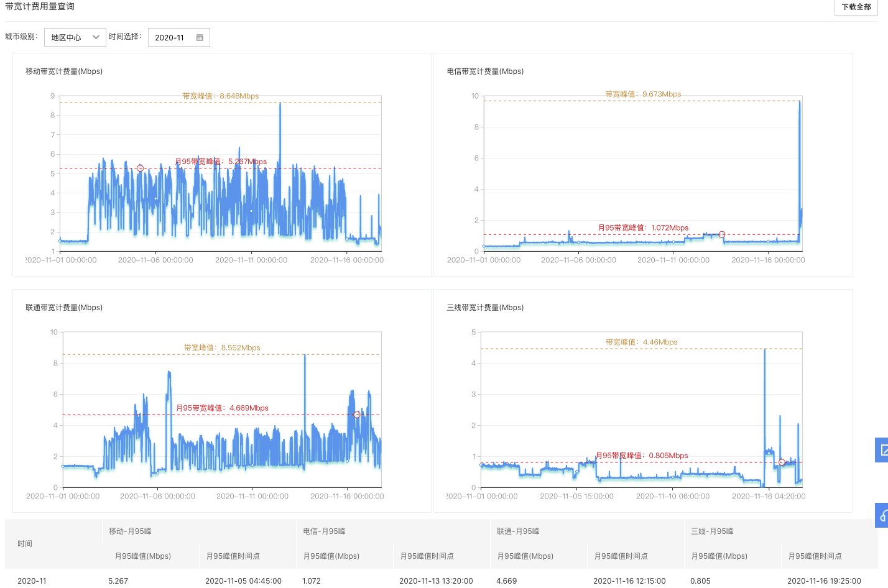Click the 月95带宽峰值: 4.669Mbps label

(x=222, y=408)
